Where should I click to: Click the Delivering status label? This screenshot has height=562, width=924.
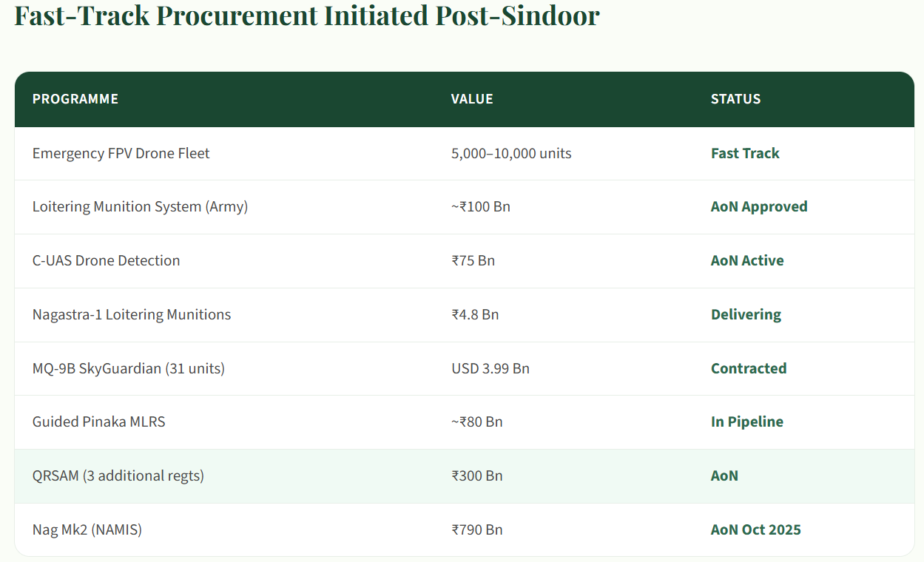point(746,314)
